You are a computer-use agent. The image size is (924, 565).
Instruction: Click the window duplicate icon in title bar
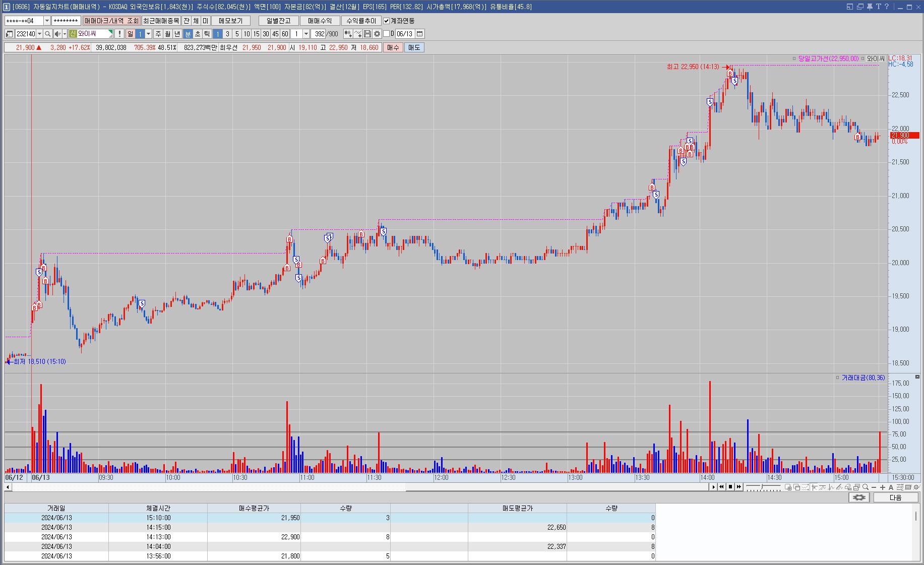tap(860, 7)
